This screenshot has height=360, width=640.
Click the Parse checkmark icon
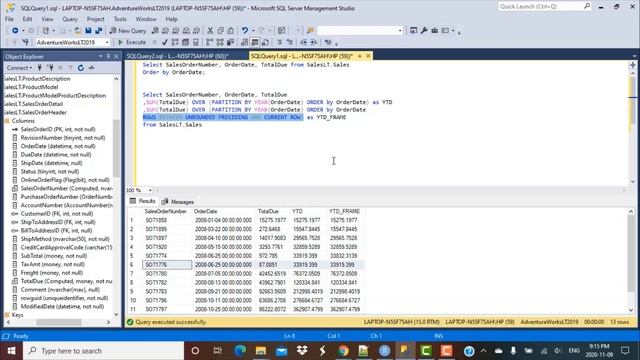click(x=164, y=42)
